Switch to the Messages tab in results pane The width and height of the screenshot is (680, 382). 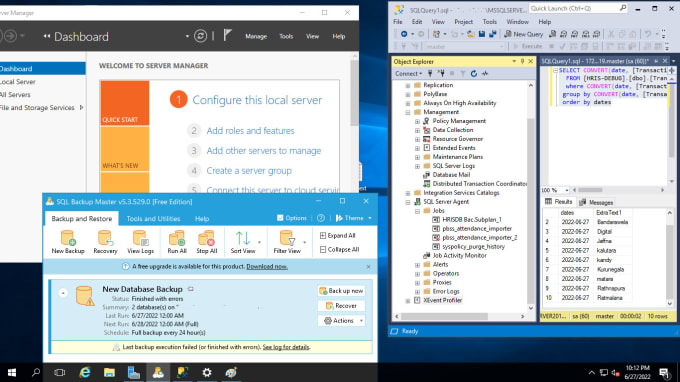(x=596, y=202)
